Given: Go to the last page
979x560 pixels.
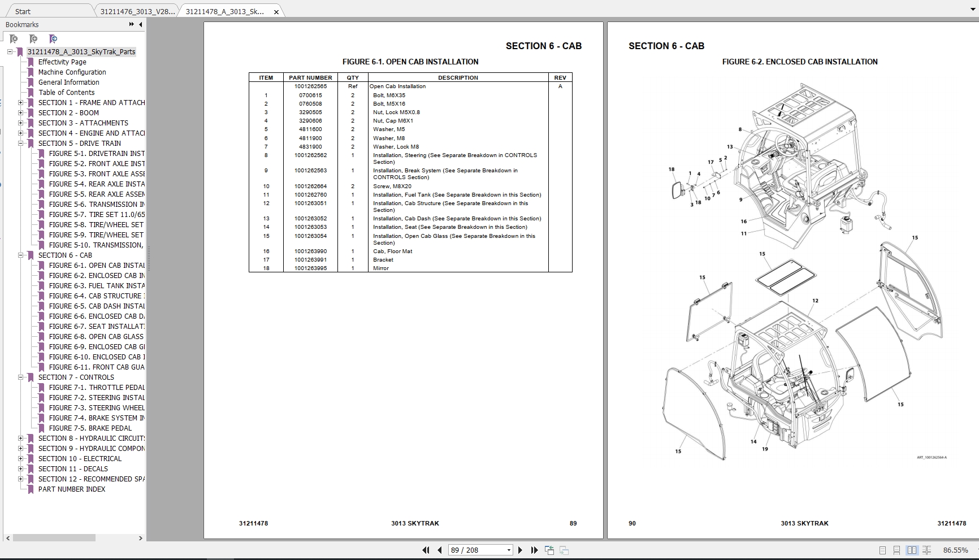Looking at the screenshot, I should pyautogui.click(x=534, y=549).
